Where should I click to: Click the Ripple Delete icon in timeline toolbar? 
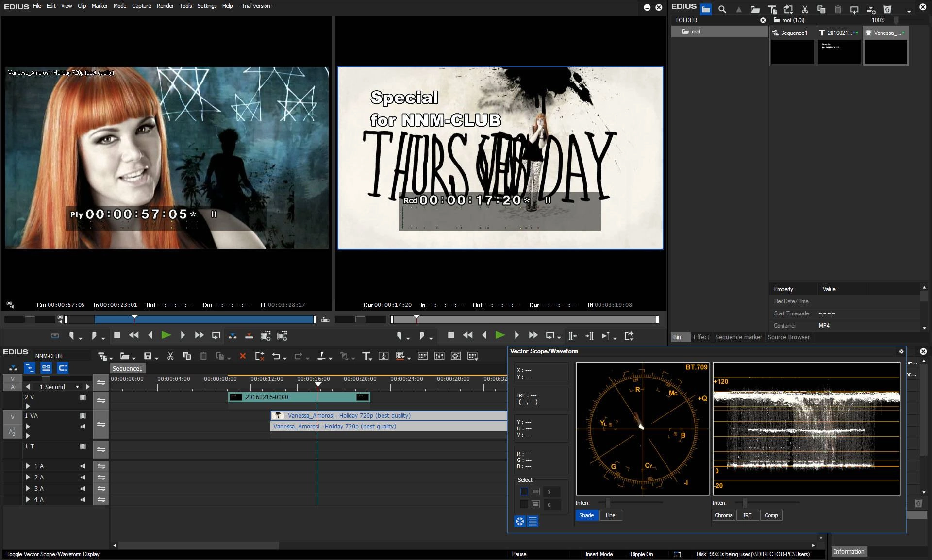(260, 356)
